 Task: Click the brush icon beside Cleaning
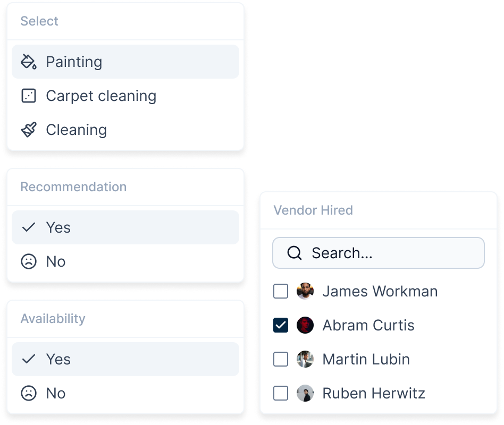point(28,130)
